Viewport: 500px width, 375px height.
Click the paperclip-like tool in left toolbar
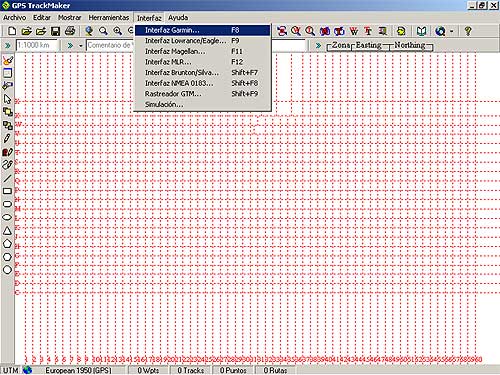point(7,165)
